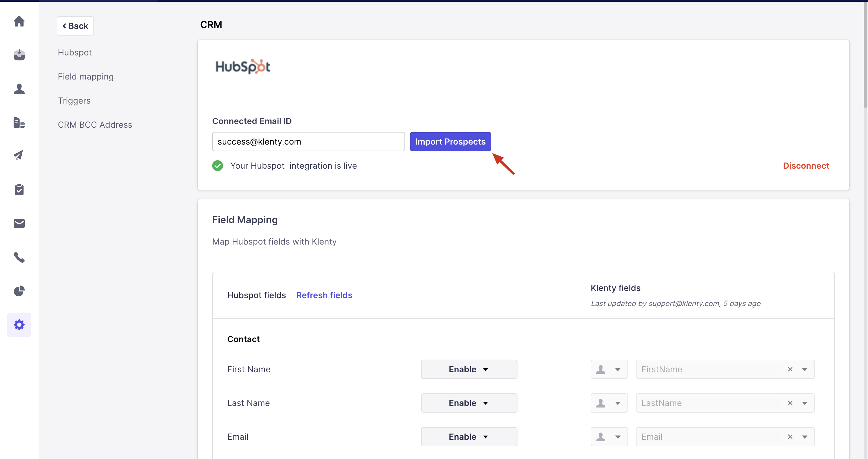Open the Calls phone icon
Viewport: 868px width, 459px height.
(19, 257)
